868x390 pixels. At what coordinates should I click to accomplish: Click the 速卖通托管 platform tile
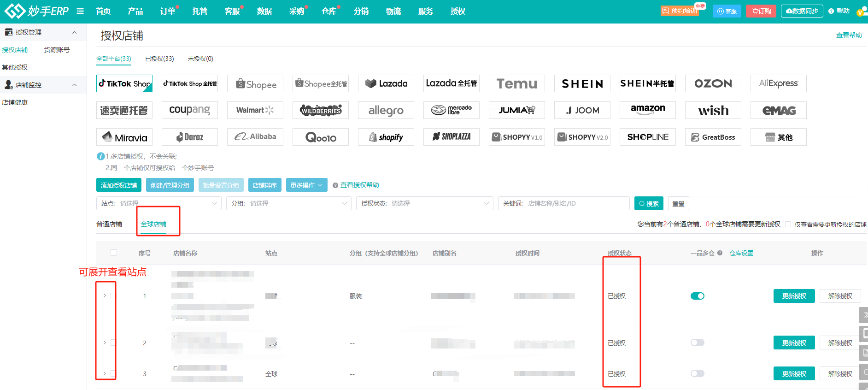pyautogui.click(x=124, y=110)
